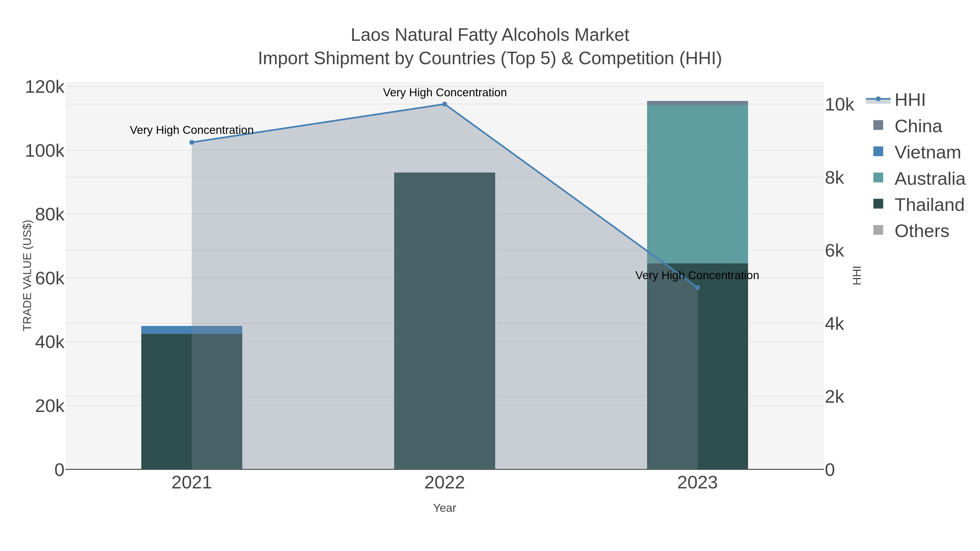Click the Others legend color swatch
Viewport: 980px width, 551px height.
point(878,230)
